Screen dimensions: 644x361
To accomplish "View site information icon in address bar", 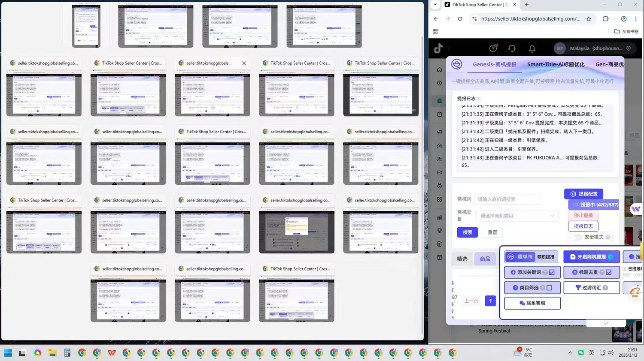I will click(x=474, y=19).
